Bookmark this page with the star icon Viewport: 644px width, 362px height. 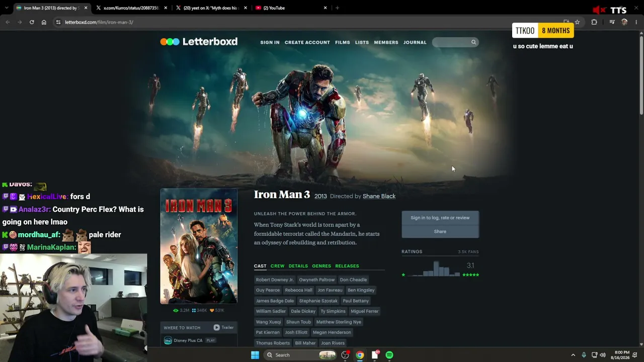(577, 22)
